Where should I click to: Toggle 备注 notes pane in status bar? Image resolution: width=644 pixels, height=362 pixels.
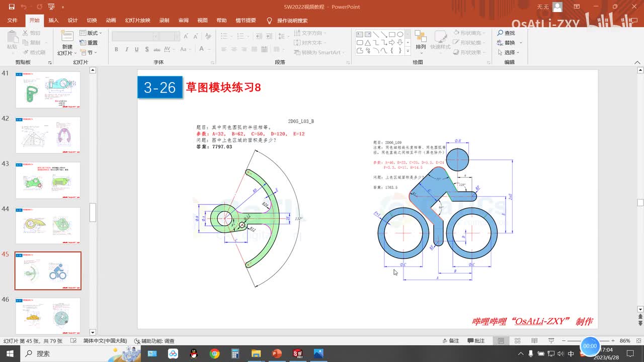pos(450,341)
